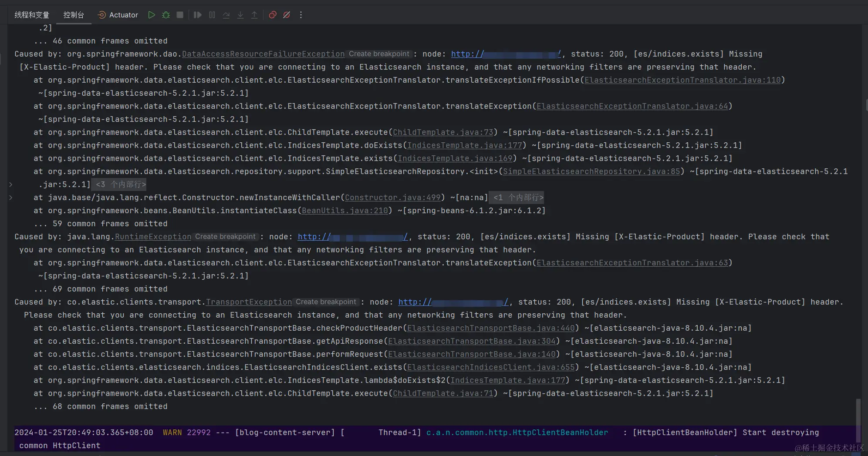Resume program execution

(197, 14)
